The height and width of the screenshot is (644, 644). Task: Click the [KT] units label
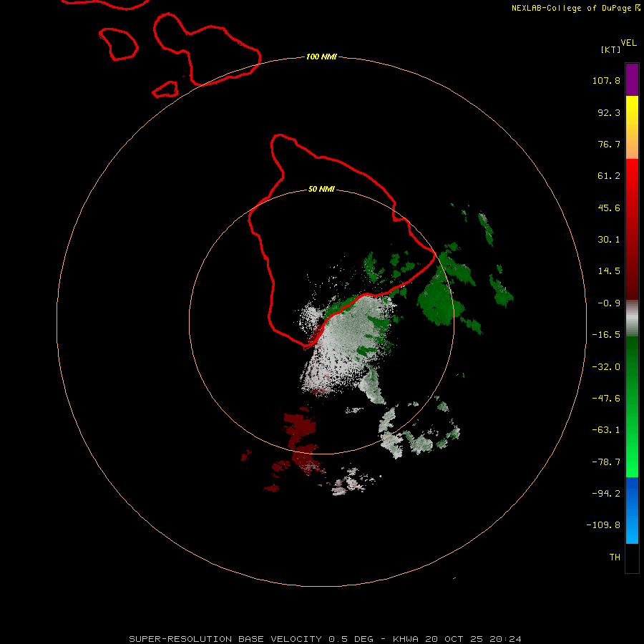pyautogui.click(x=610, y=49)
